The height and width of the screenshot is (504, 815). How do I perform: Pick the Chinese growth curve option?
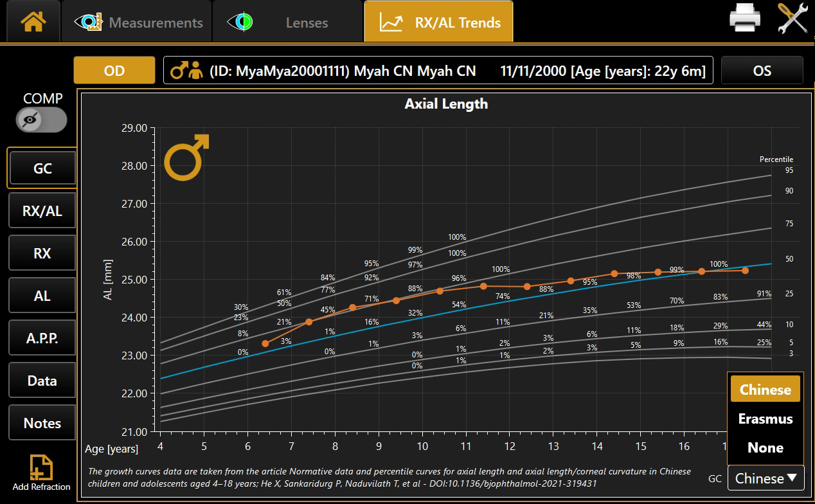pyautogui.click(x=765, y=390)
